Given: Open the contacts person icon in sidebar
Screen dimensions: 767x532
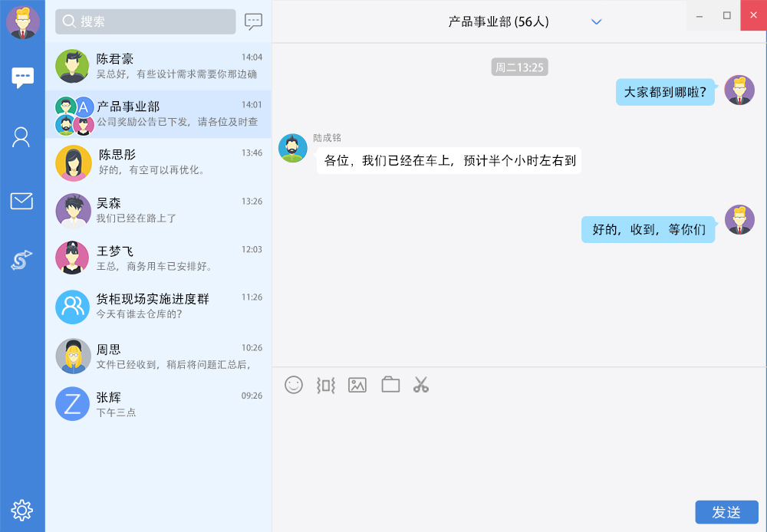Looking at the screenshot, I should pos(21,137).
